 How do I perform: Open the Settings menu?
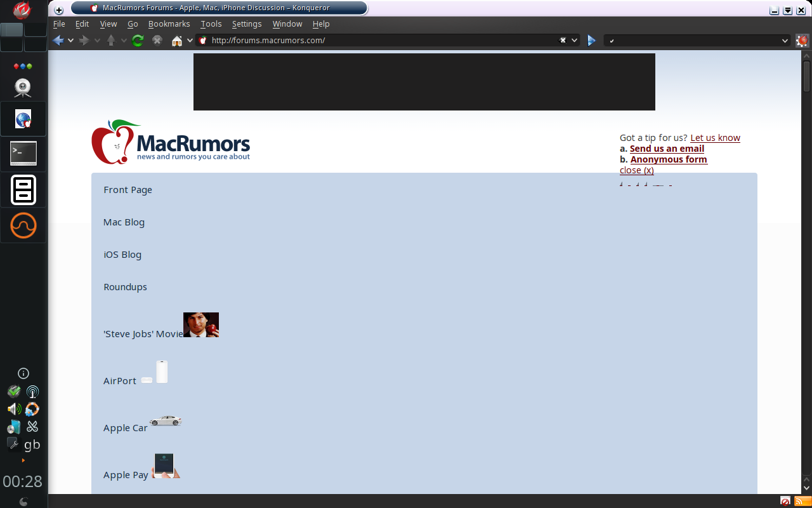point(247,24)
